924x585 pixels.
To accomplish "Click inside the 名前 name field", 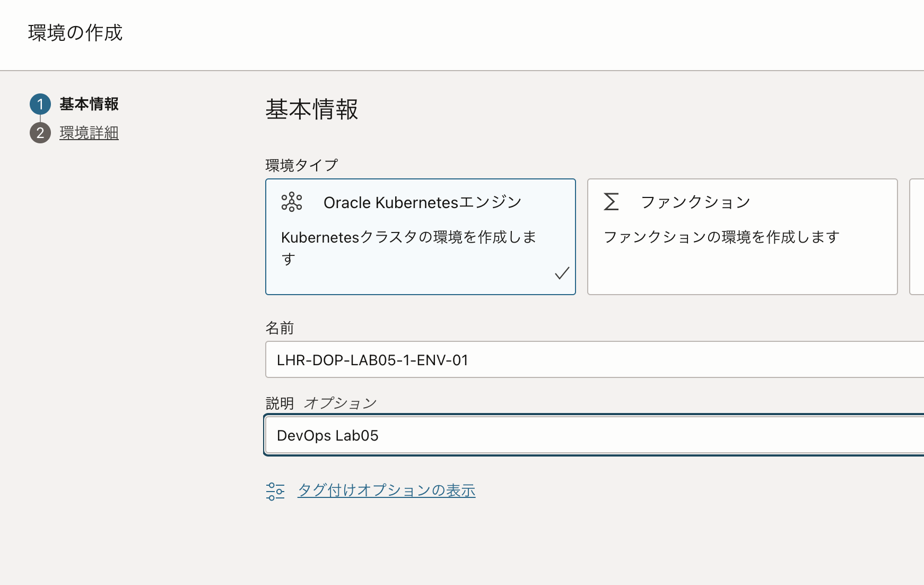I will pyautogui.click(x=530, y=359).
